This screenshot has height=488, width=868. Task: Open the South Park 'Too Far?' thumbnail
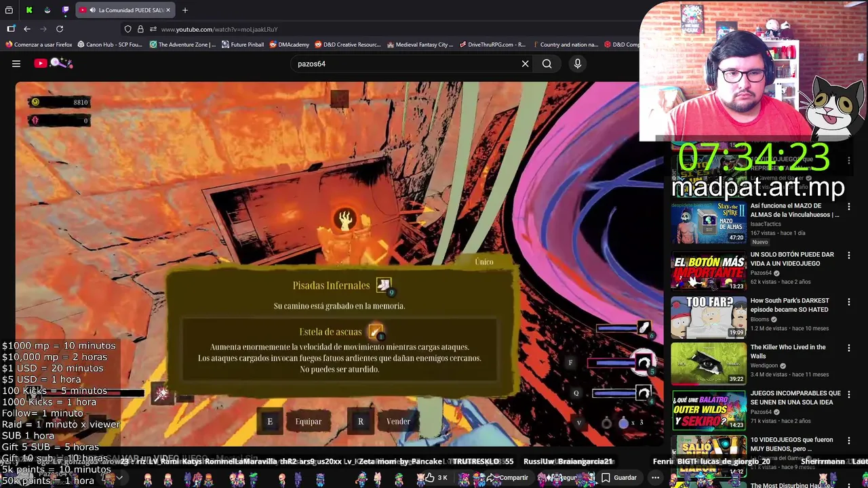pyautogui.click(x=709, y=317)
